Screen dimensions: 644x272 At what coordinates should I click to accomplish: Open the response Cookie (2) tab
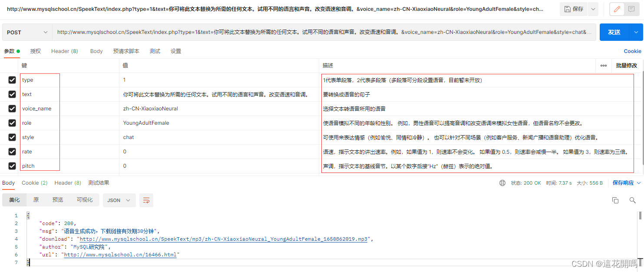click(x=35, y=183)
